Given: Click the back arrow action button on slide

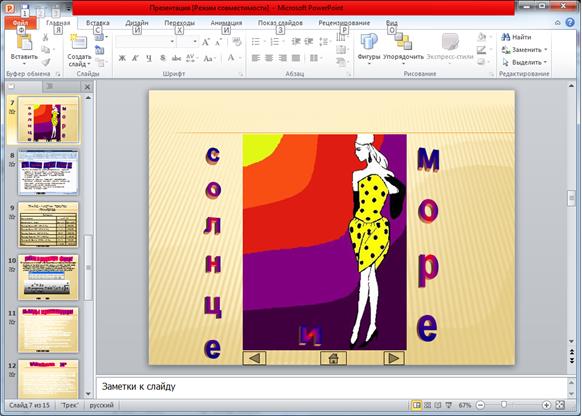Looking at the screenshot, I should tap(254, 358).
